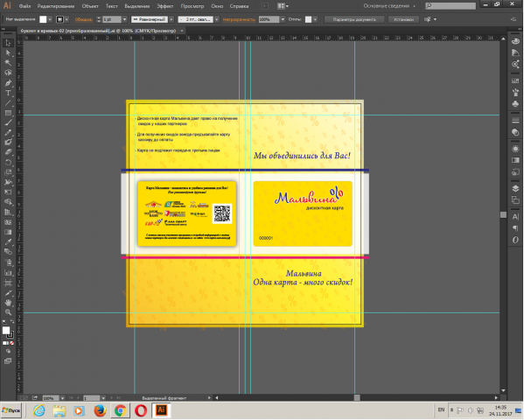
Task: Pick the Scale tool
Action: click(x=8, y=172)
